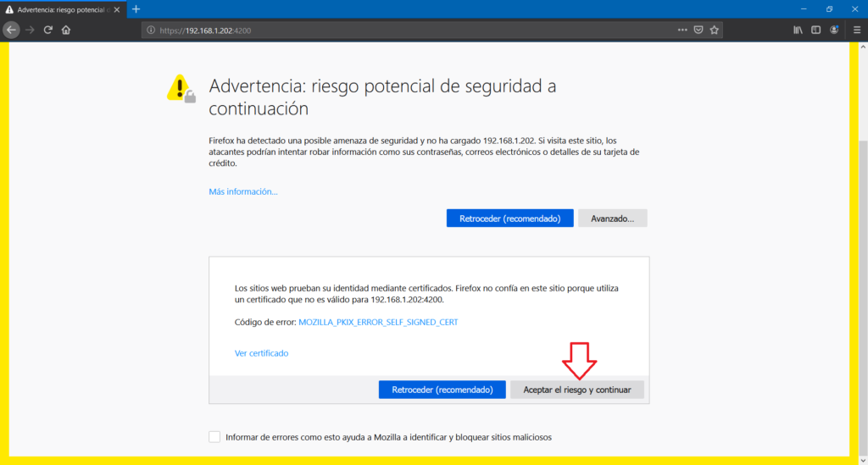Open the Más información link

point(243,191)
